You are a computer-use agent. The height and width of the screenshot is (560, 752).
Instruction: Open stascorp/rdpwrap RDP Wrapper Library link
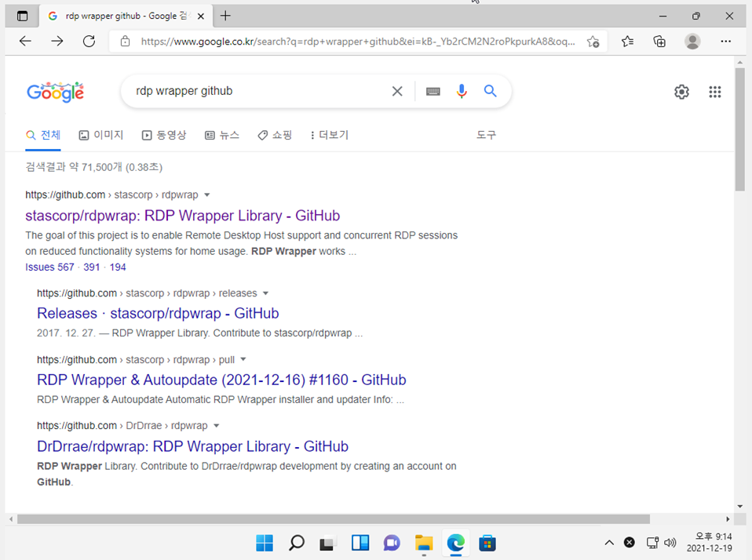click(182, 216)
